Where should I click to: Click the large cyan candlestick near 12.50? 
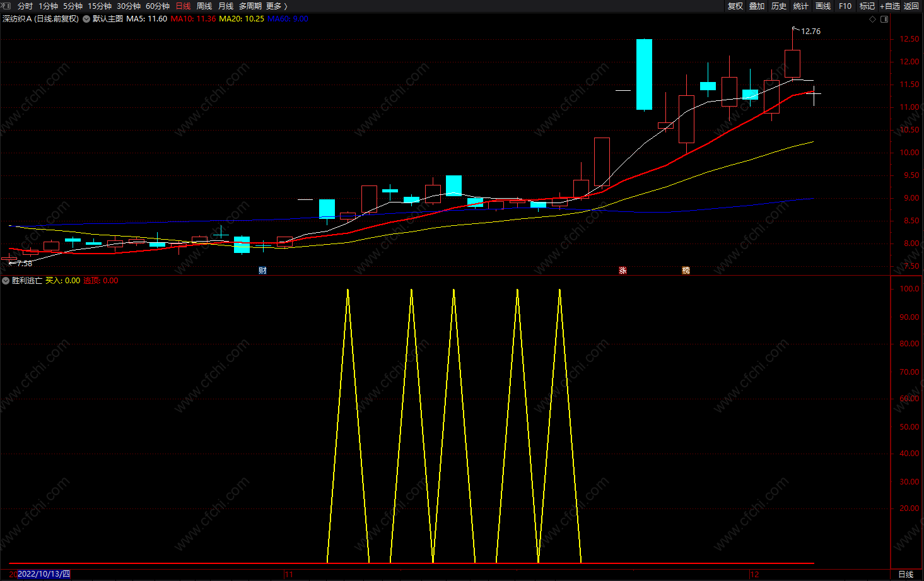644,74
